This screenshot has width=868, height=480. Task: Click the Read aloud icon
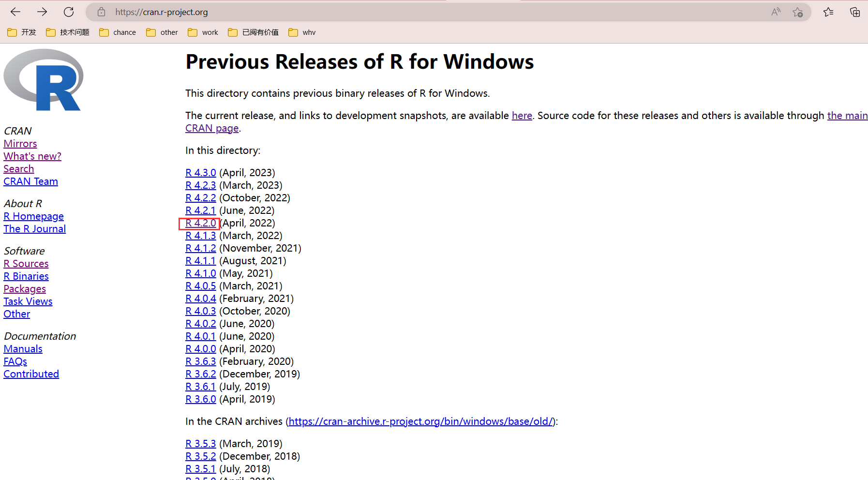coord(776,12)
